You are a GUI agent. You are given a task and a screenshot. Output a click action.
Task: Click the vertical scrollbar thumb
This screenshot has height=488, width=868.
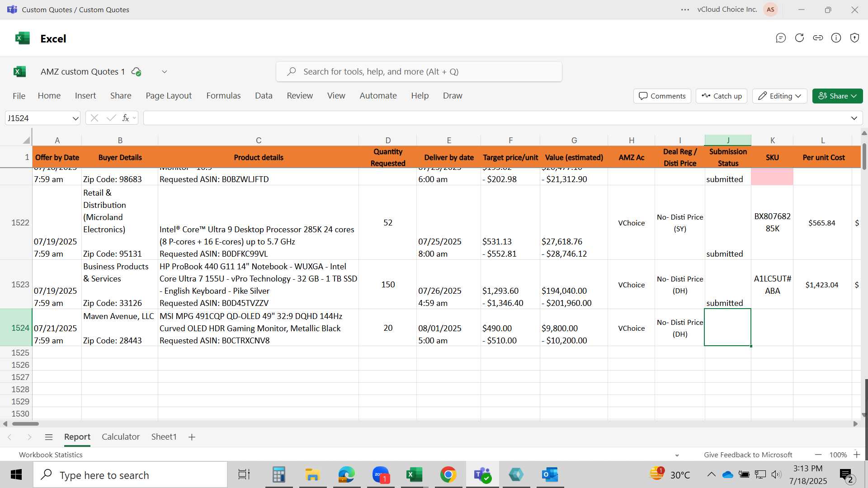tap(864, 156)
